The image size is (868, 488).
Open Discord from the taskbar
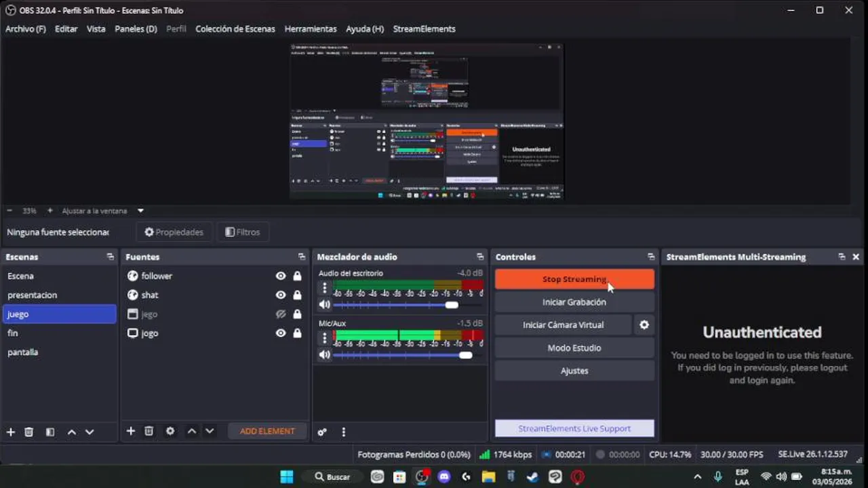click(x=444, y=476)
